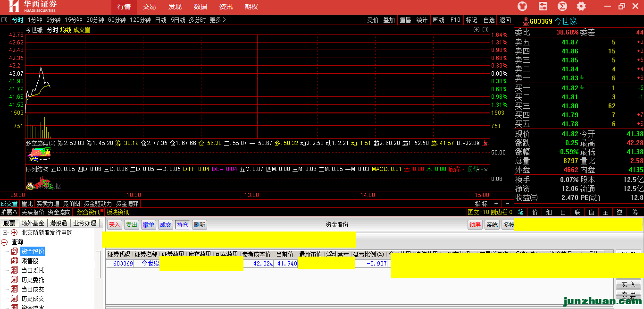This screenshot has height=309, width=644.
Task: Click the 当日委托 tree item icon
Action: pos(14,270)
